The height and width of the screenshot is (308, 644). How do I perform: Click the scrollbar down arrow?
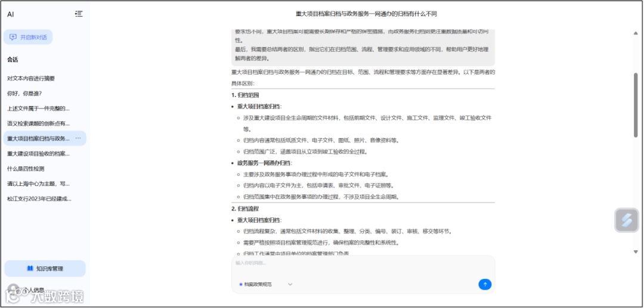[x=636, y=252]
